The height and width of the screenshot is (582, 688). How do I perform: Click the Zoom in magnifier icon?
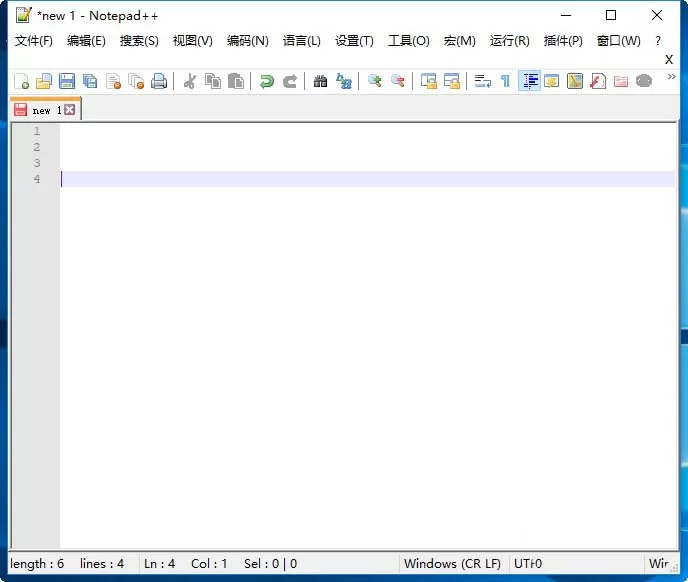(x=374, y=81)
